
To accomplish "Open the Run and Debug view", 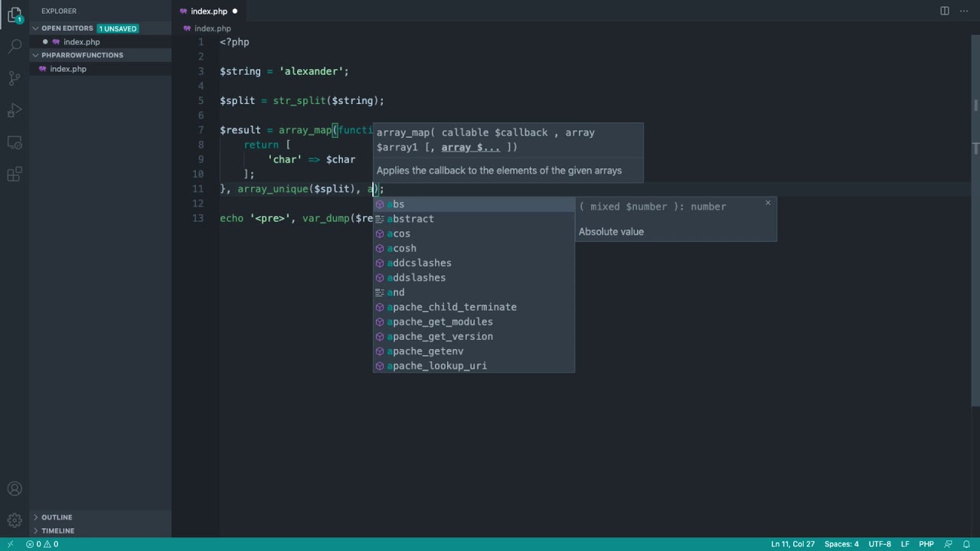I will [15, 110].
